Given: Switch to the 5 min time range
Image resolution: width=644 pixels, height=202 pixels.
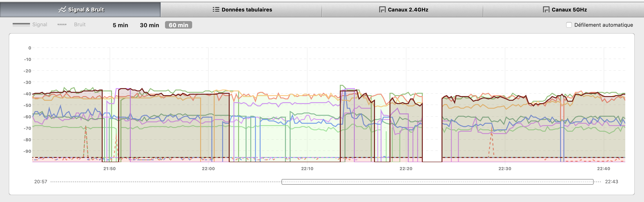Looking at the screenshot, I should pos(120,25).
